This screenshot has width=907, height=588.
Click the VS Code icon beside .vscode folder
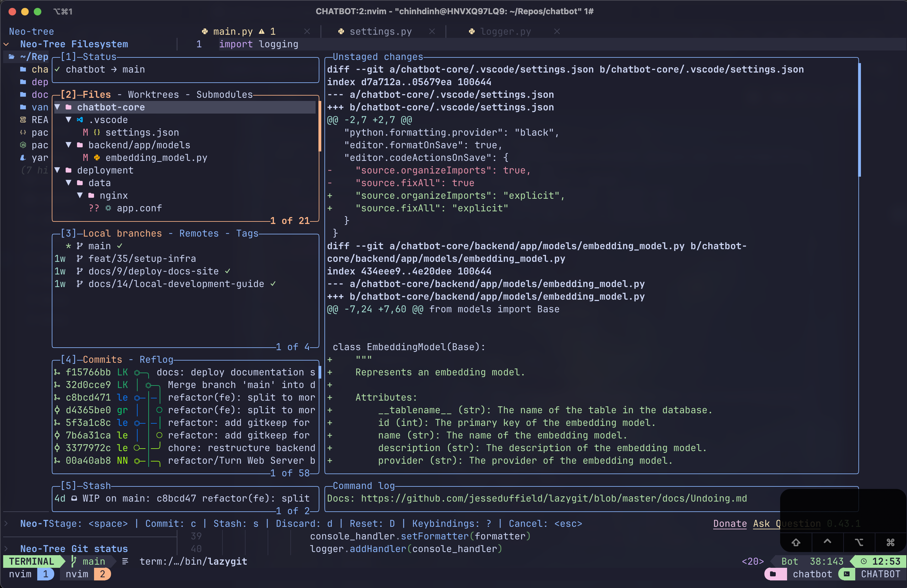tap(80, 120)
